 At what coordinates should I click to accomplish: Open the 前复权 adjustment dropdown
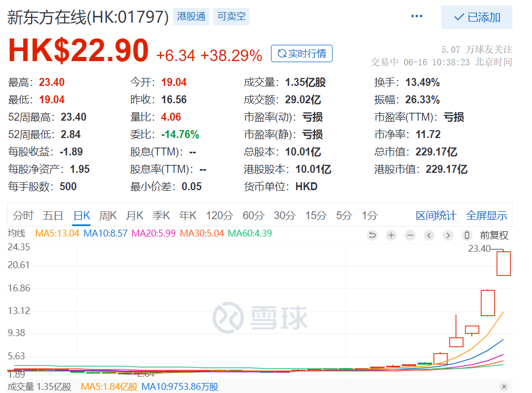pos(494,235)
